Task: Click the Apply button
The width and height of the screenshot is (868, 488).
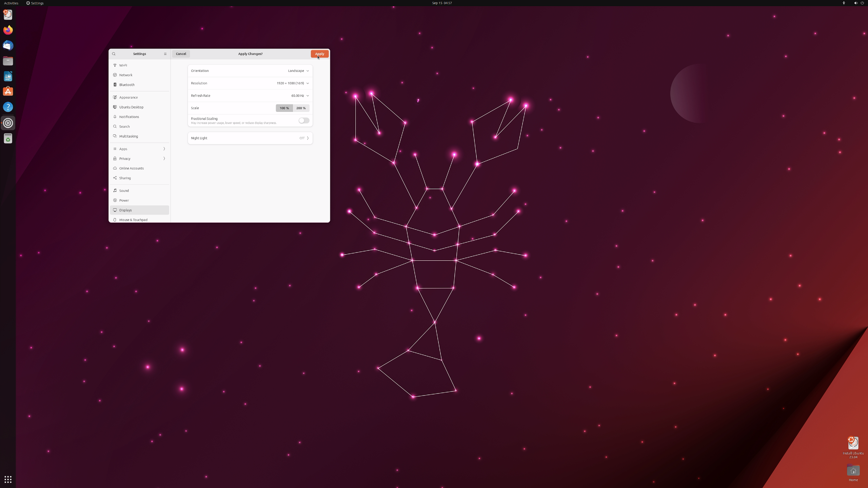Action: 319,54
